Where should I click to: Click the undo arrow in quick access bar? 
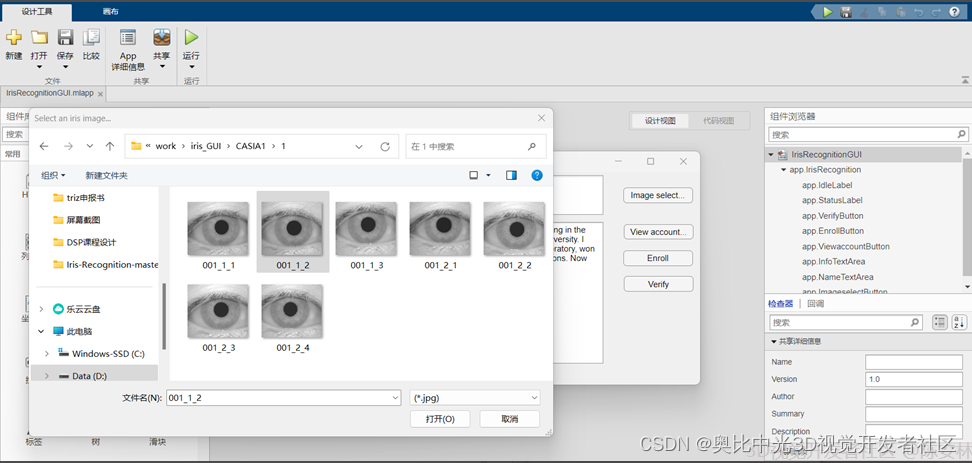pos(918,12)
